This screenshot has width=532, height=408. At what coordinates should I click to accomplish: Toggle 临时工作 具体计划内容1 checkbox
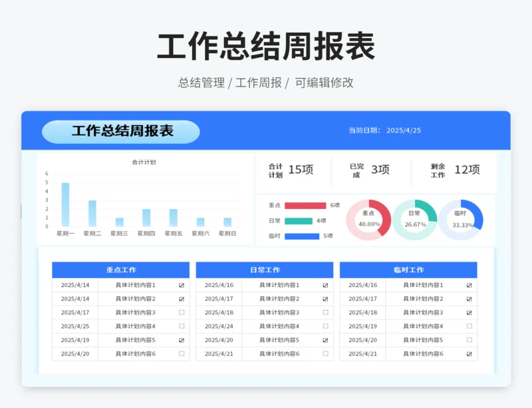[x=469, y=286]
